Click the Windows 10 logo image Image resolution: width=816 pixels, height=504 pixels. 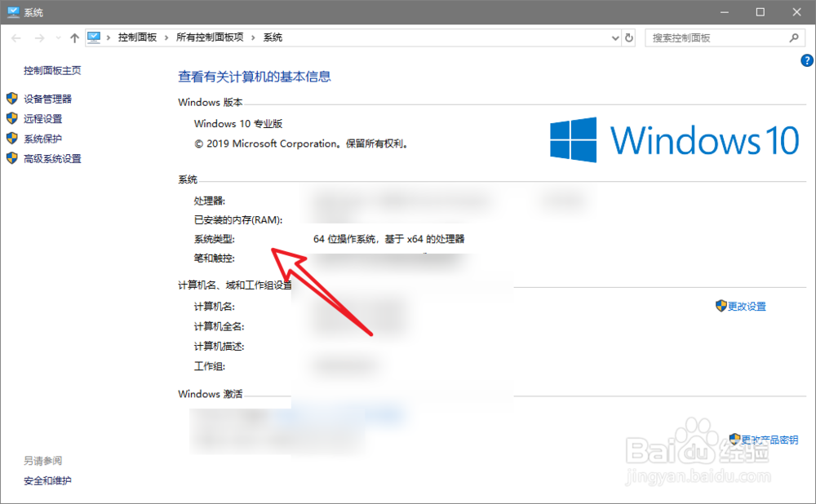675,140
